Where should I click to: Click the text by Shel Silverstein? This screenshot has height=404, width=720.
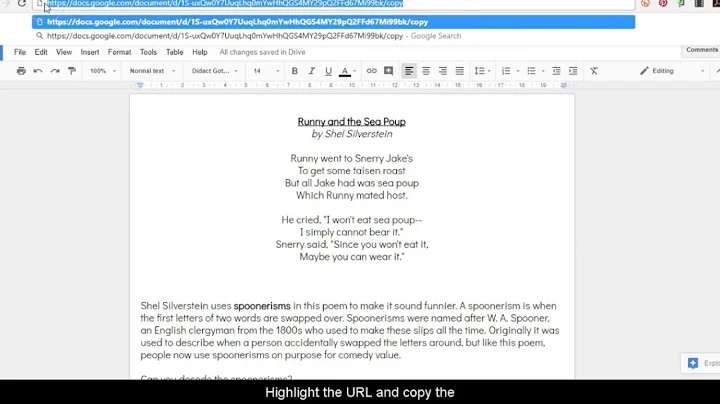coord(352,134)
